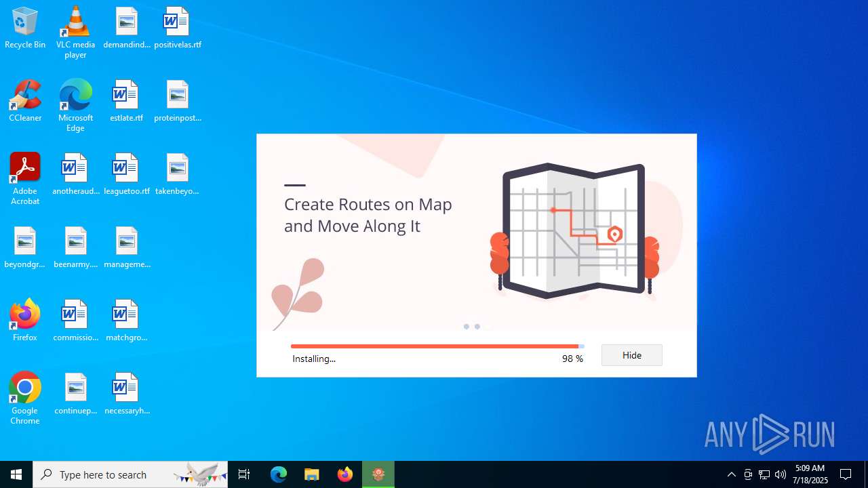Select the beyondgr... image file

(x=25, y=248)
